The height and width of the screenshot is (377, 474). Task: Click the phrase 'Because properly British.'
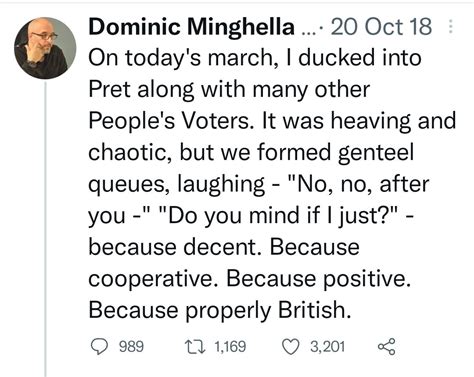pos(220,310)
